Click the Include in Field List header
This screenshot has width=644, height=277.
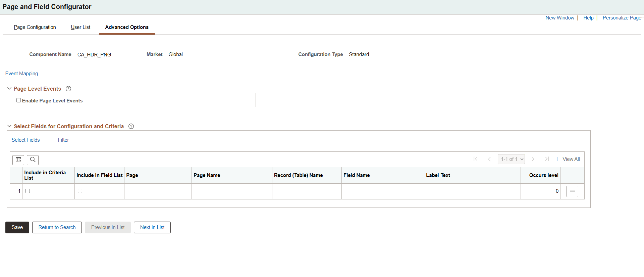[100, 175]
